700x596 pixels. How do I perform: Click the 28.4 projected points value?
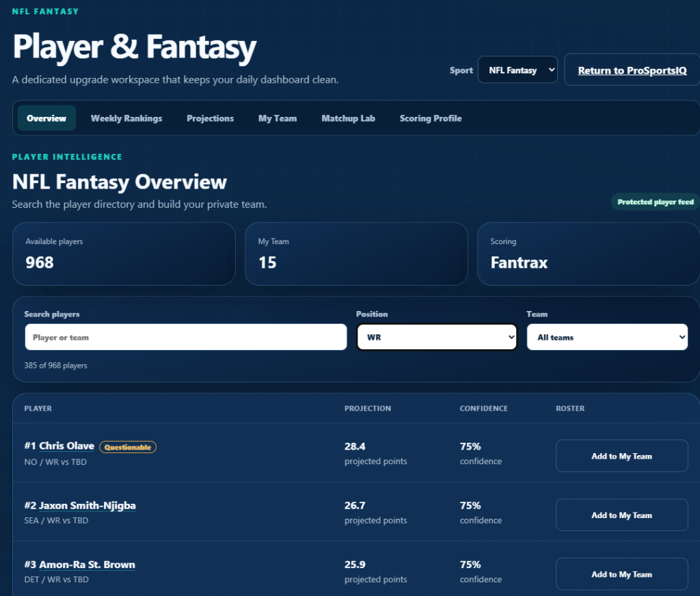(x=355, y=446)
